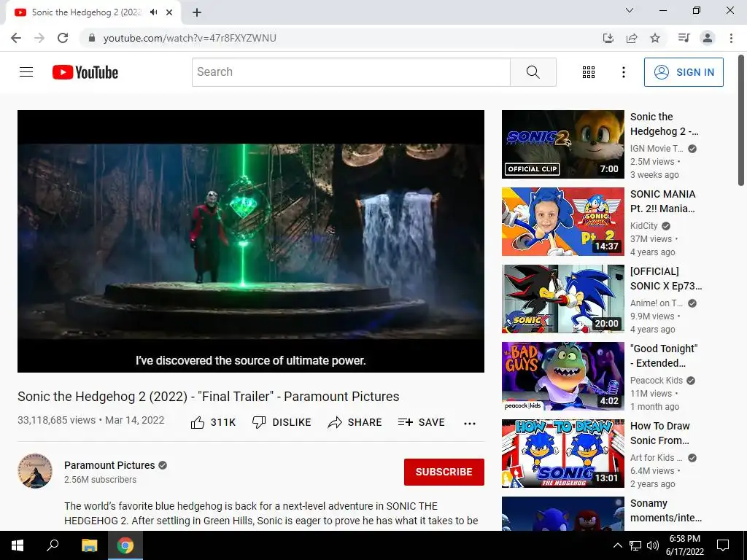747x560 pixels.
Task: Open Windows notification center
Action: click(x=723, y=545)
